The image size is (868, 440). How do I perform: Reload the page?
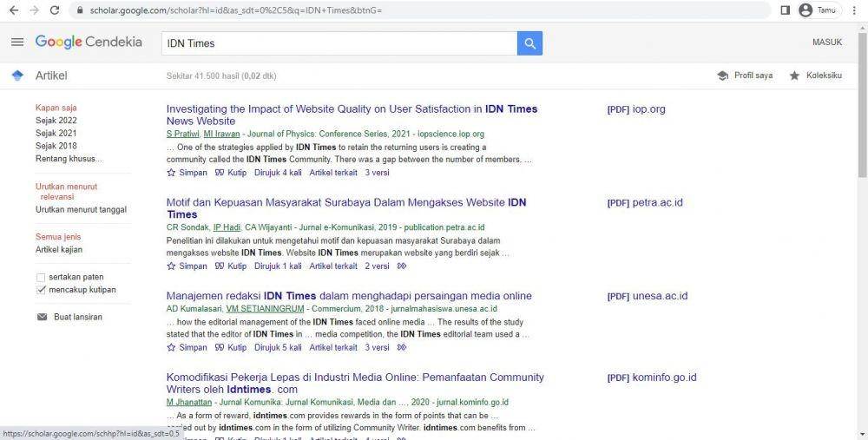[54, 10]
